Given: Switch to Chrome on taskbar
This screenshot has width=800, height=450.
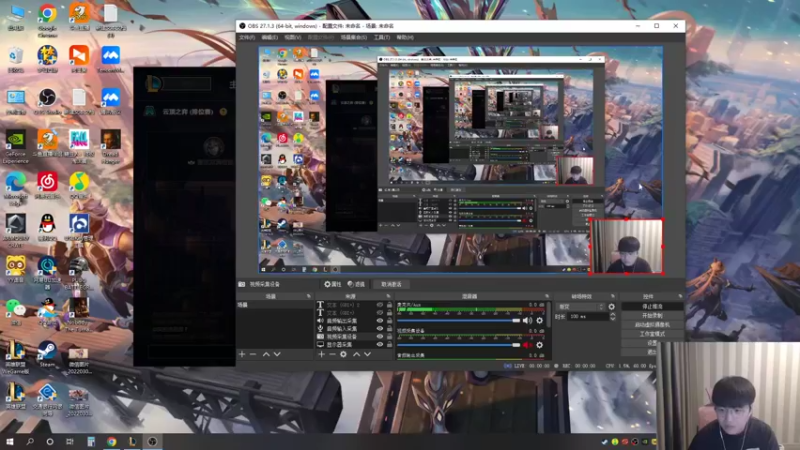Looking at the screenshot, I should click(x=112, y=441).
